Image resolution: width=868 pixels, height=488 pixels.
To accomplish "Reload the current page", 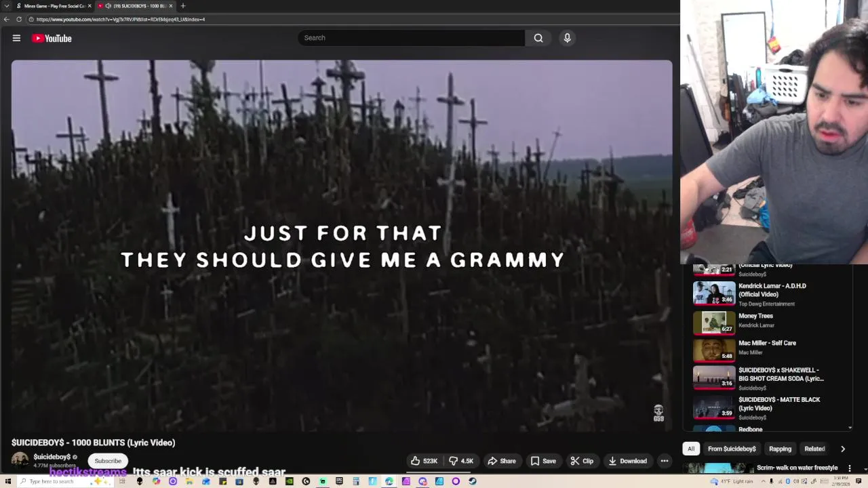I will click(19, 19).
